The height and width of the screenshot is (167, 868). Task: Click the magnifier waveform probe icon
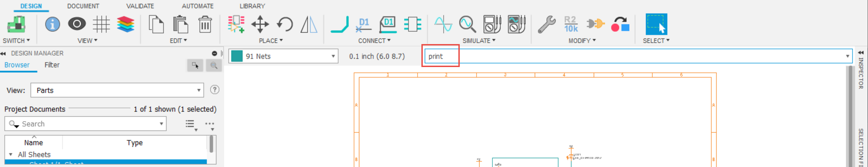tap(468, 24)
